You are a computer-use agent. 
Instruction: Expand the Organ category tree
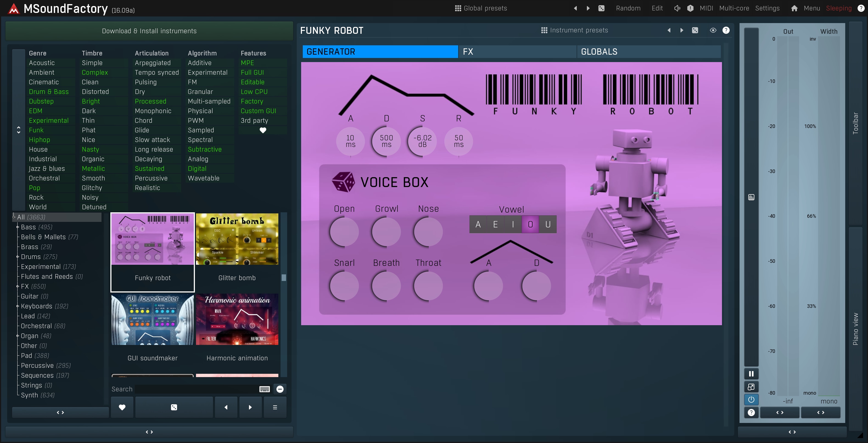[18, 336]
